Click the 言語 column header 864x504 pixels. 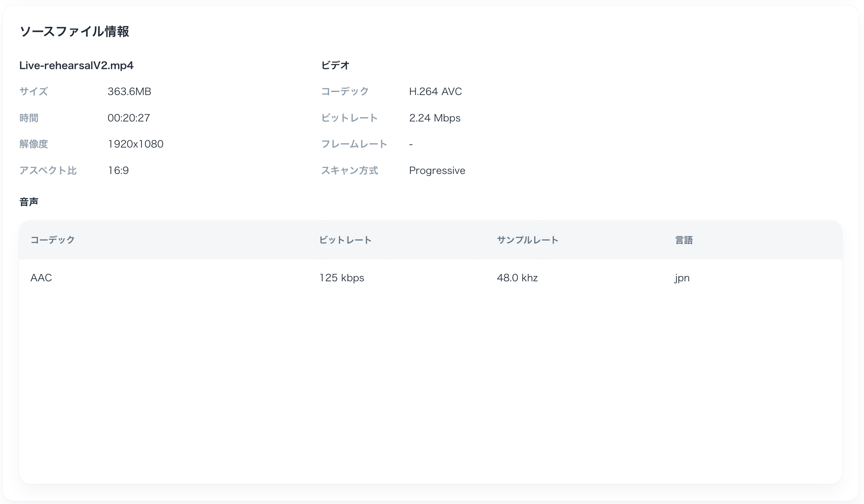pyautogui.click(x=683, y=240)
